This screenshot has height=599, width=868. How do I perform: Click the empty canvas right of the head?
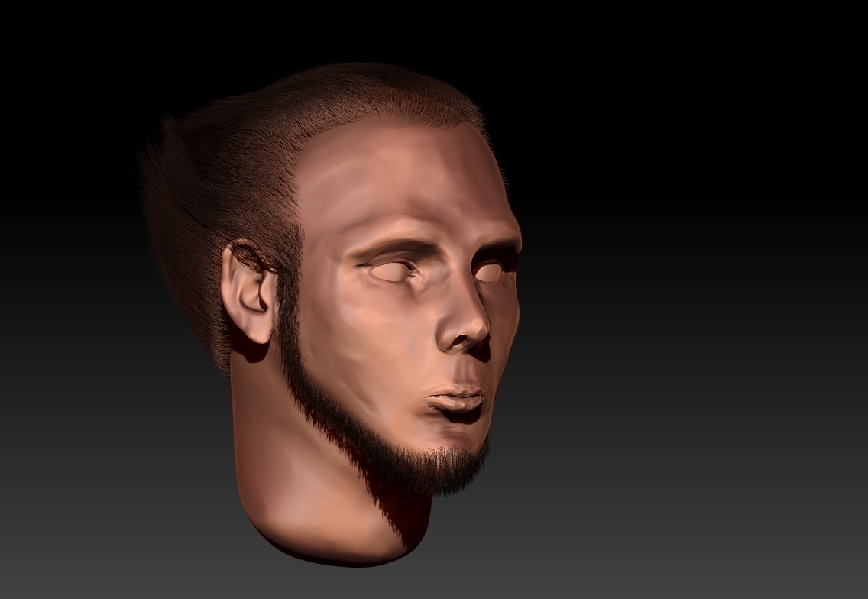[x=688, y=306]
